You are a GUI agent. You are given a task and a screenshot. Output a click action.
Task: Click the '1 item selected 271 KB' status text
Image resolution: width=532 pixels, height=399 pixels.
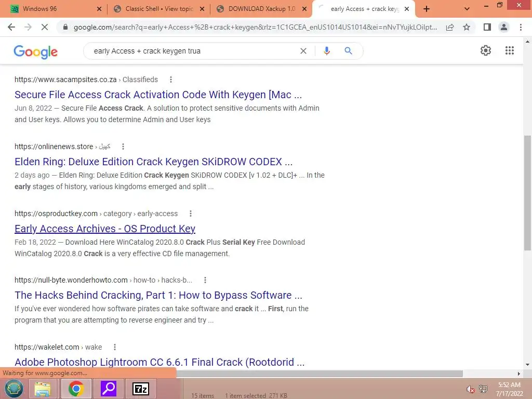coord(256,395)
